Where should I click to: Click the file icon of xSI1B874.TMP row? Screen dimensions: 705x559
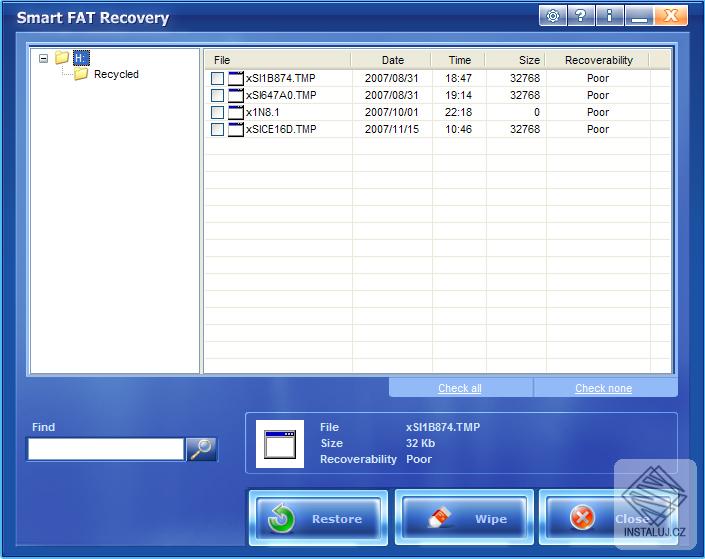click(236, 78)
